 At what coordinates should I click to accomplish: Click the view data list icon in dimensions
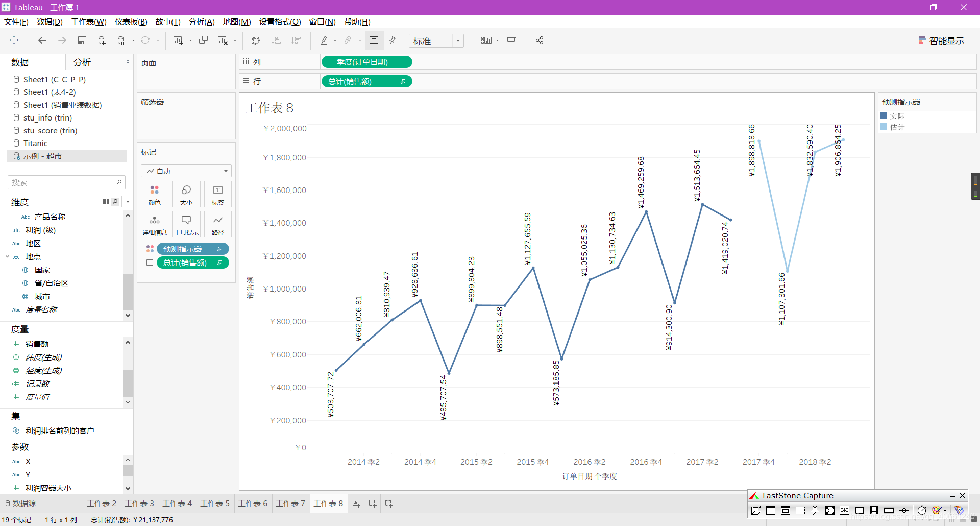[106, 202]
